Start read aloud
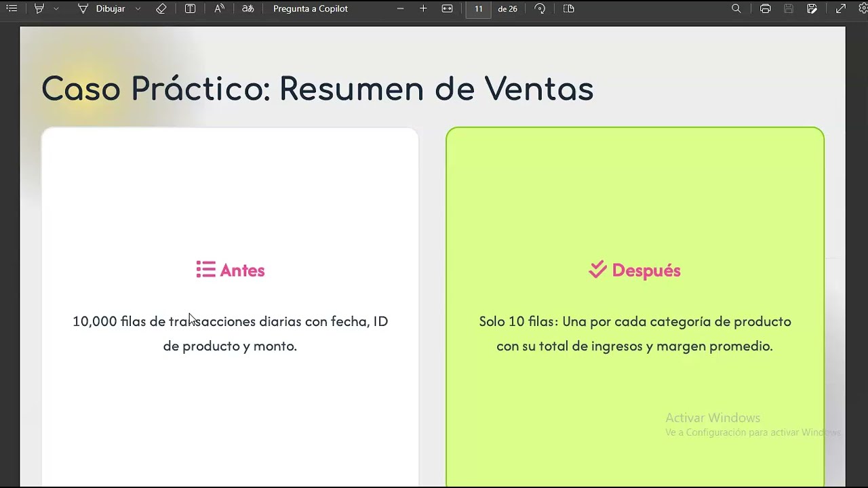The width and height of the screenshot is (868, 488). (x=219, y=9)
